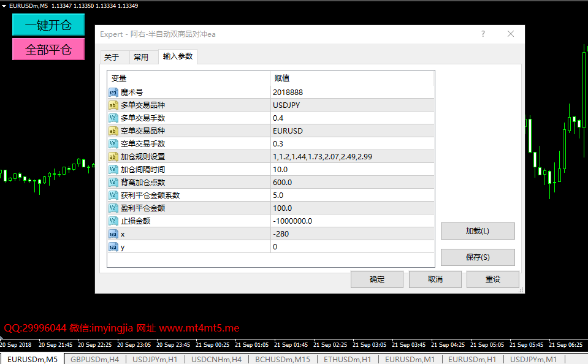Open the EURUSDm,M1 chart tab
The height and width of the screenshot is (364, 588).
(x=410, y=359)
